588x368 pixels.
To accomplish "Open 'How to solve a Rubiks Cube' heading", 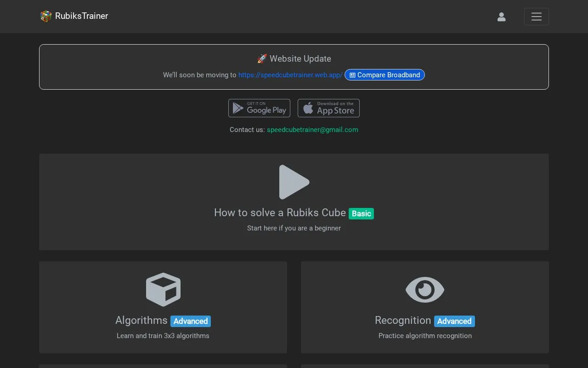I will pos(280,213).
